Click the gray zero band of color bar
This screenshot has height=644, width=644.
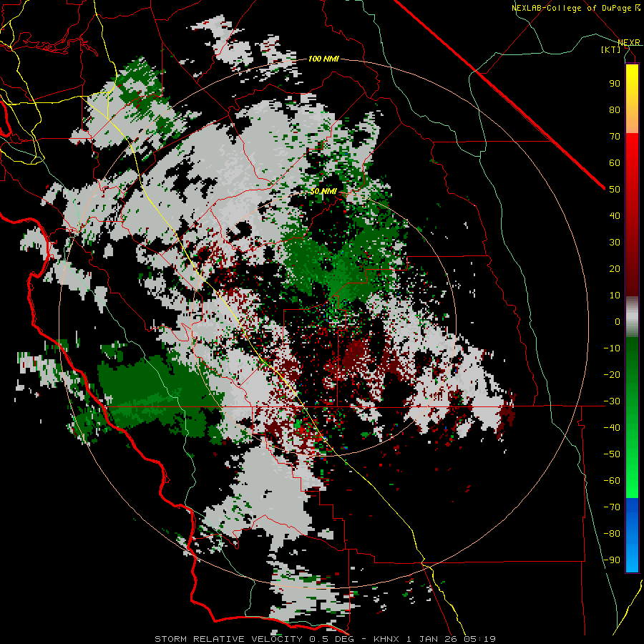pos(632,317)
